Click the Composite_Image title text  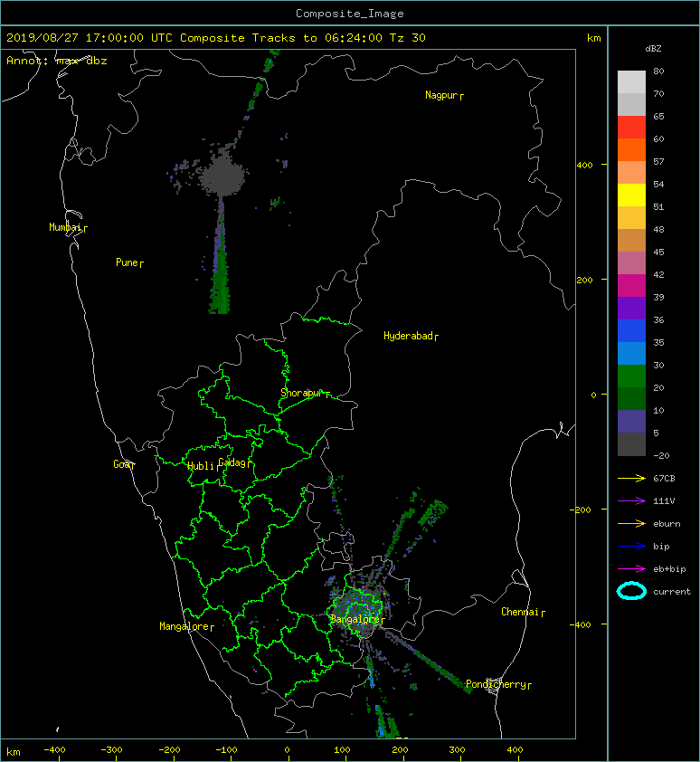point(350,14)
